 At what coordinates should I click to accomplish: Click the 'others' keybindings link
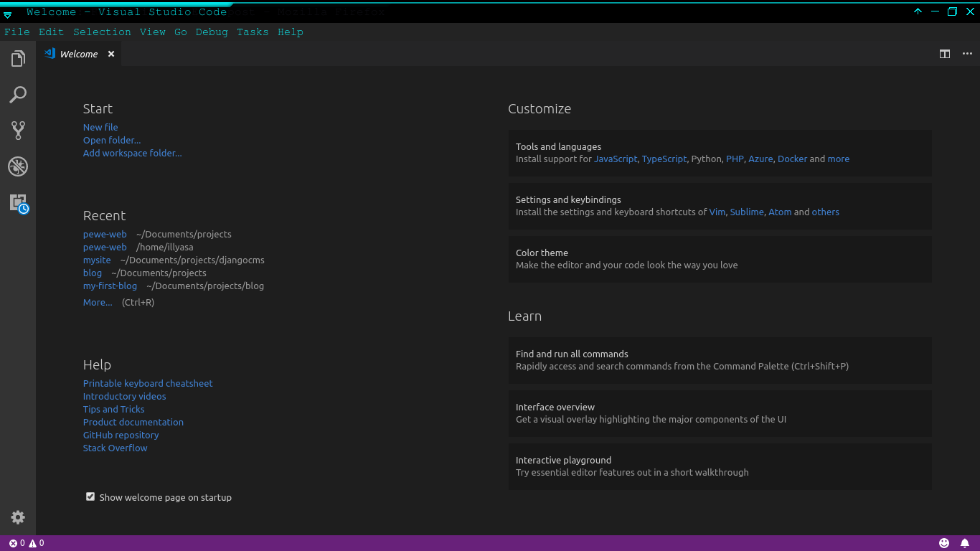826,212
